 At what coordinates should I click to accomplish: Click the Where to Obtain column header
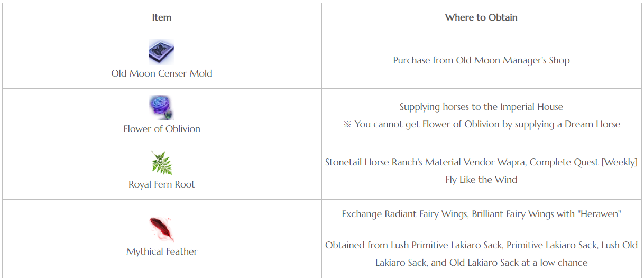481,17
